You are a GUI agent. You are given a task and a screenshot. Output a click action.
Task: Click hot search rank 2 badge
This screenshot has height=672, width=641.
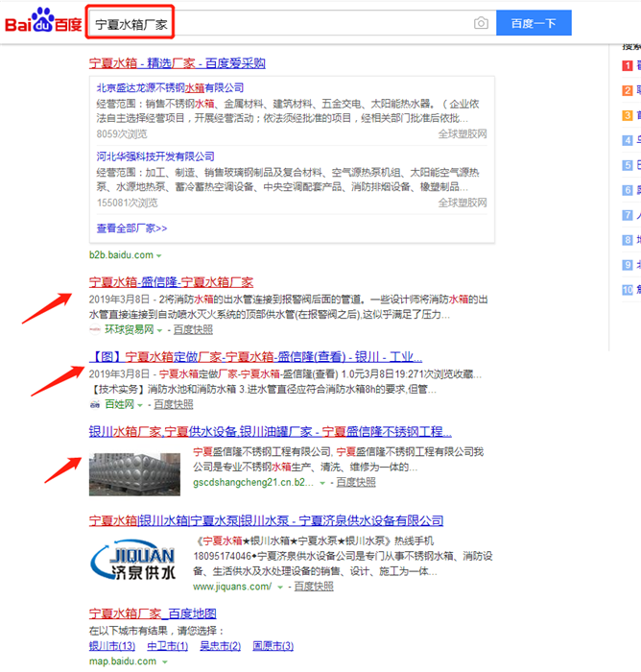[x=628, y=90]
